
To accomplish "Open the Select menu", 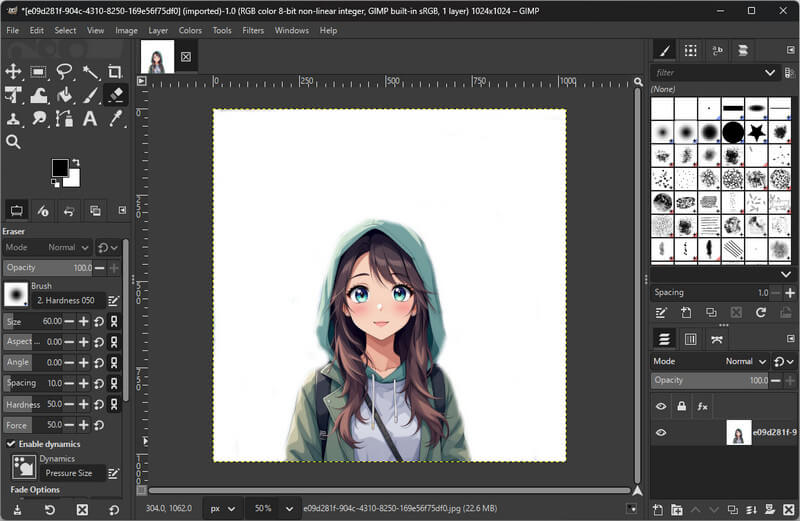I will (x=65, y=31).
